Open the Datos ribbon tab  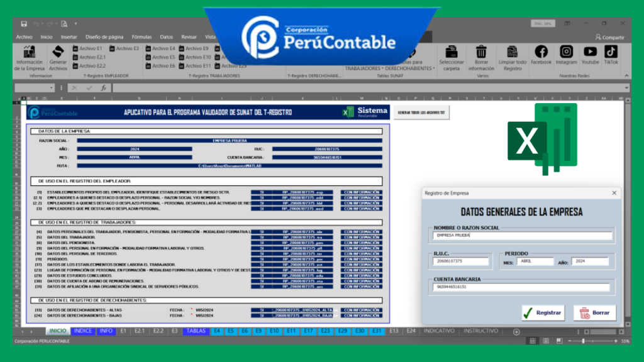point(166,37)
